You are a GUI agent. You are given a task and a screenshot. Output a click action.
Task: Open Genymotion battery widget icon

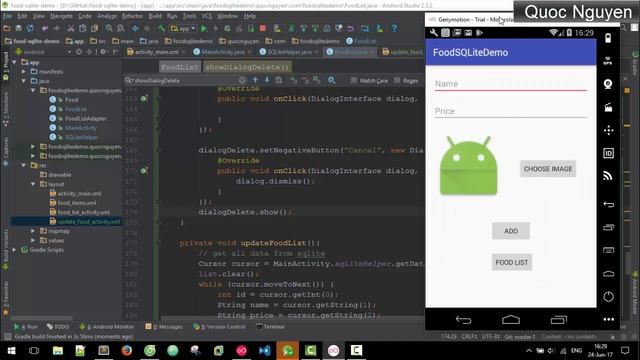tap(608, 38)
